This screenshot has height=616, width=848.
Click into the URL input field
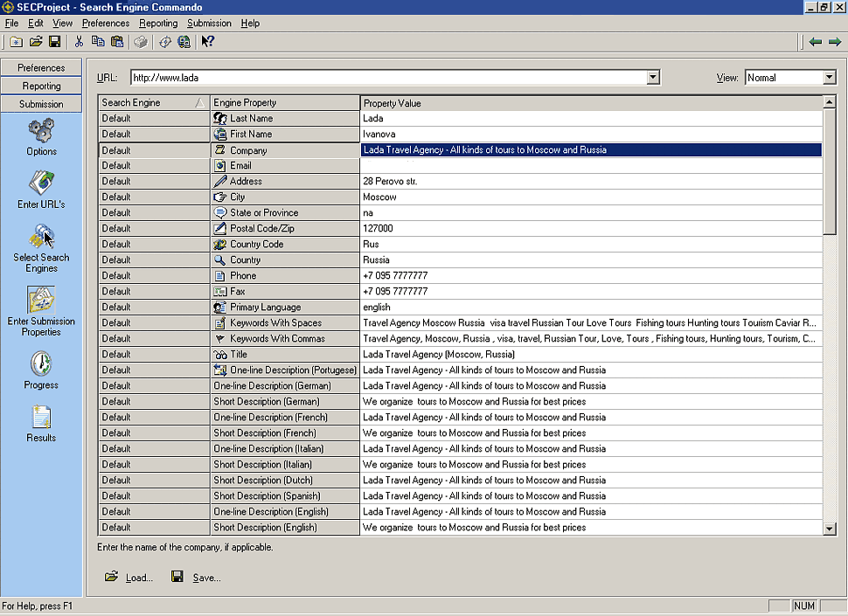pos(388,77)
